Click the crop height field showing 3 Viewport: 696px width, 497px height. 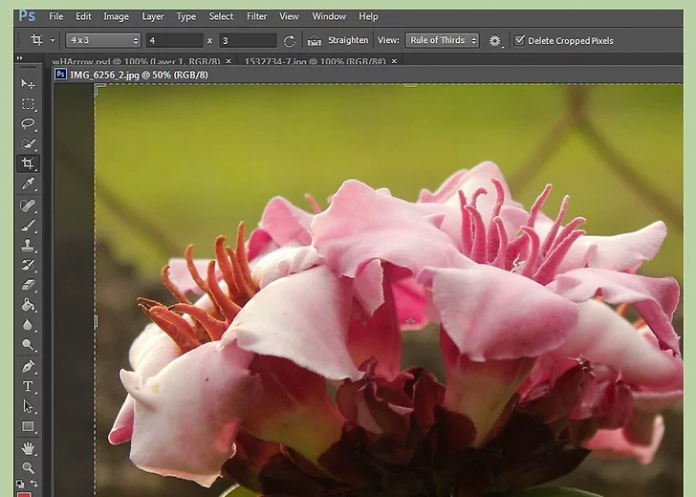pyautogui.click(x=247, y=41)
